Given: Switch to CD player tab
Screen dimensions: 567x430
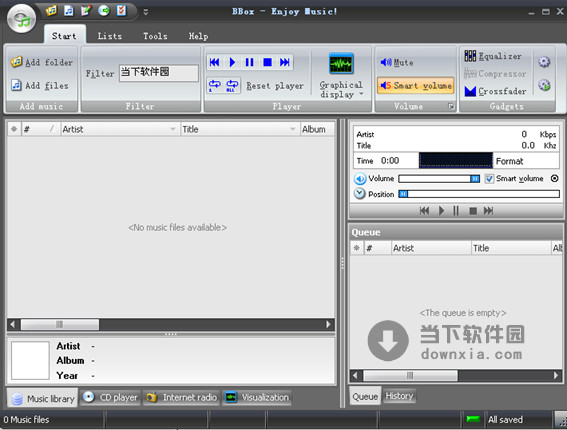Looking at the screenshot, I should pos(110,397).
